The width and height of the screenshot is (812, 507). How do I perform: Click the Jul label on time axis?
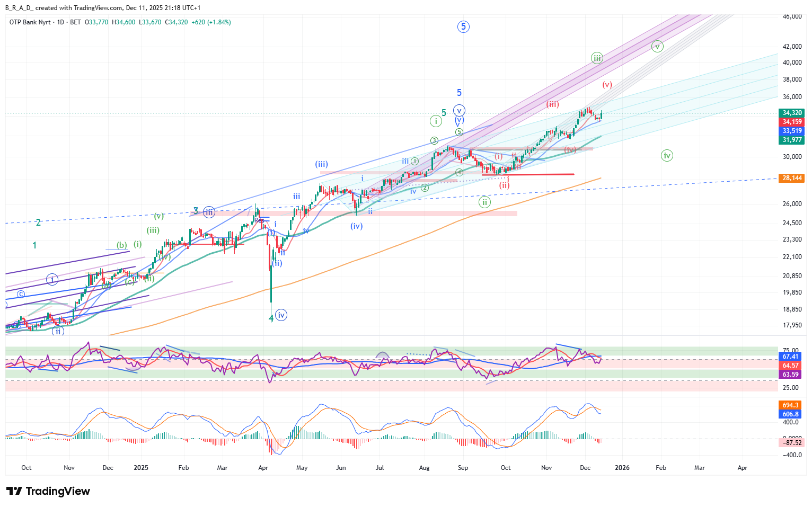coord(379,468)
